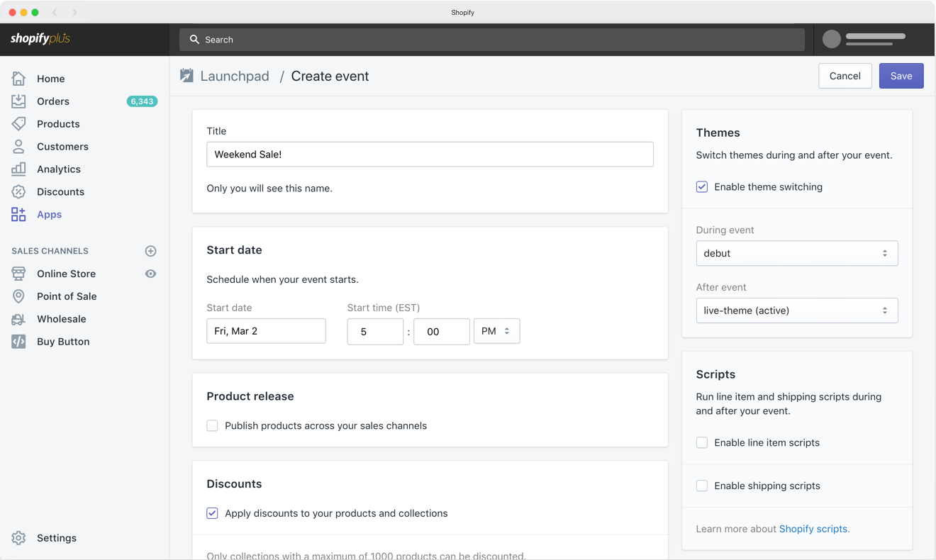
Task: Click the 6,343 orders badge
Action: pyautogui.click(x=142, y=101)
